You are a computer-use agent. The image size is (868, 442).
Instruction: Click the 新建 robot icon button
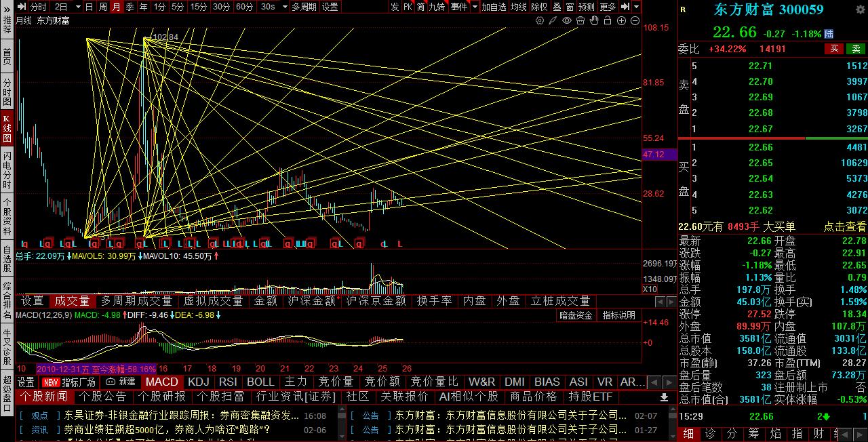coord(120,382)
